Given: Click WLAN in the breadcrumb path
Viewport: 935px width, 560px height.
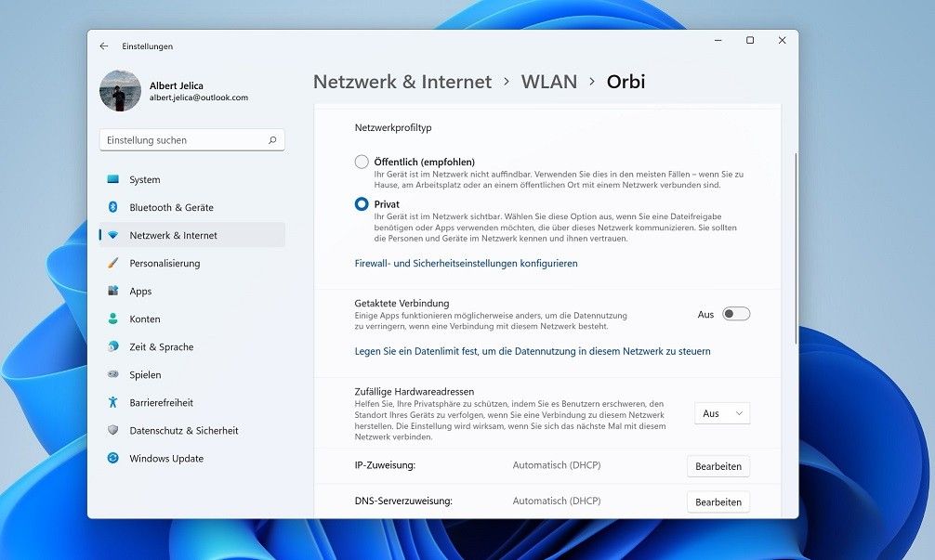Looking at the screenshot, I should click(548, 82).
